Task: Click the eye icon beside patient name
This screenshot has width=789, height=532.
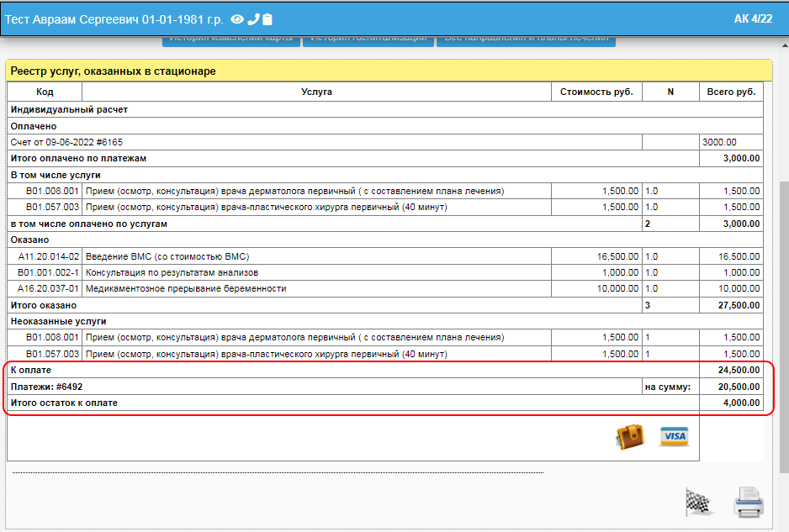Action: click(x=237, y=19)
